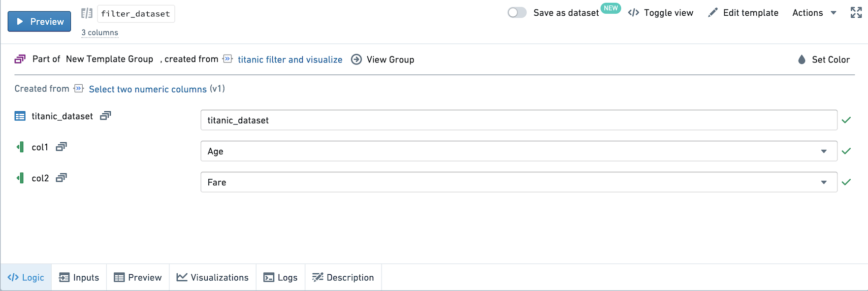Click View Group button
Viewport: 868px width, 291px height.
point(383,60)
